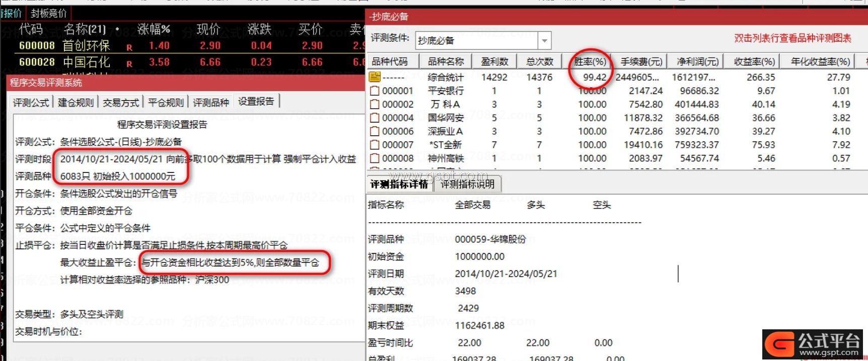This screenshot has width=868, height=361.
Task: Click the row icon beside code 000002
Action: (x=375, y=104)
